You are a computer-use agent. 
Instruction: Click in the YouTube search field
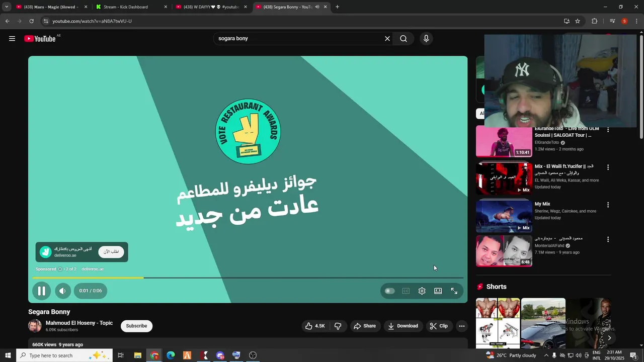[x=299, y=39]
